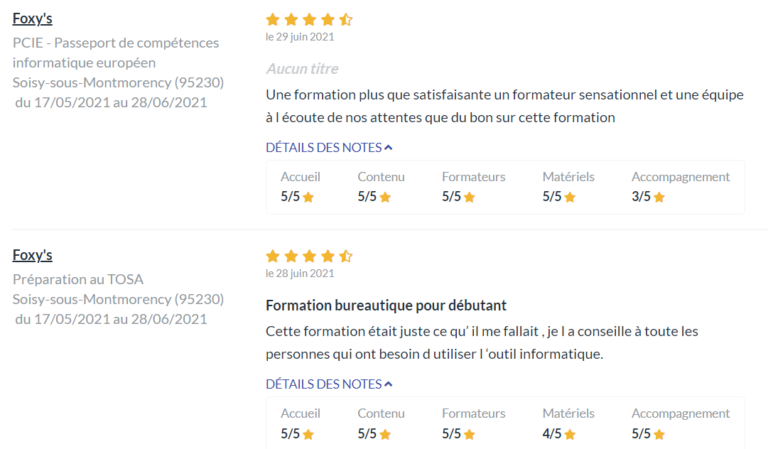The height and width of the screenshot is (449, 768).
Task: Click the half star in 28 juin rating
Action: pos(346,256)
